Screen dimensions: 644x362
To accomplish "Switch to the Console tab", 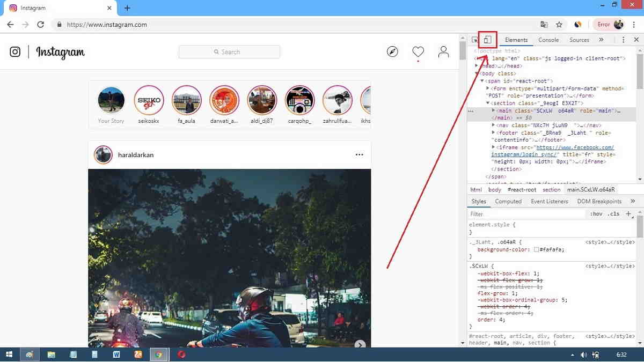I will [x=548, y=40].
